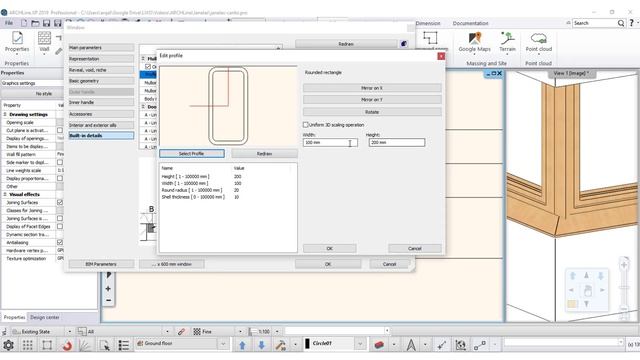Click the Open folder icon in quick toolbar
640x360 pixels.
(36, 23)
